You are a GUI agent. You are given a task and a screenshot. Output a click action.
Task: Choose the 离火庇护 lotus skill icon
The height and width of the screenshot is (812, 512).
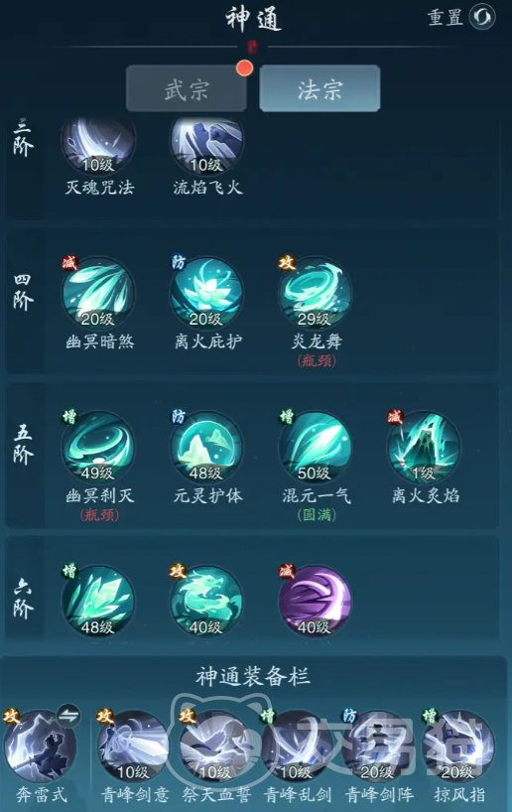click(206, 294)
